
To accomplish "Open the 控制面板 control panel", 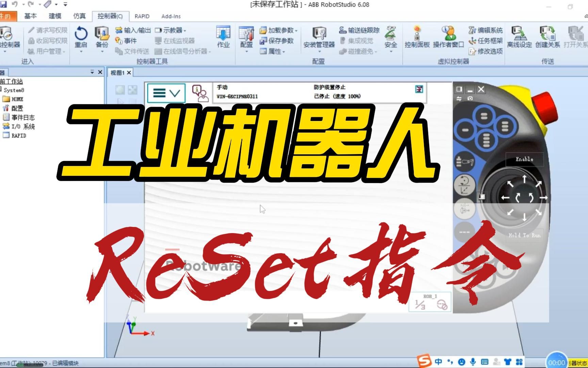I will 417,36.
